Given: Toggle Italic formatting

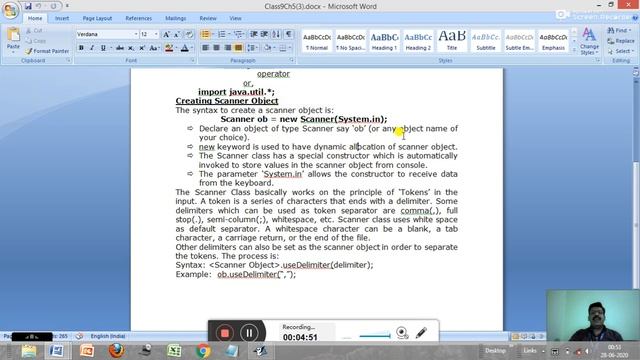Looking at the screenshot, I should point(92,48).
